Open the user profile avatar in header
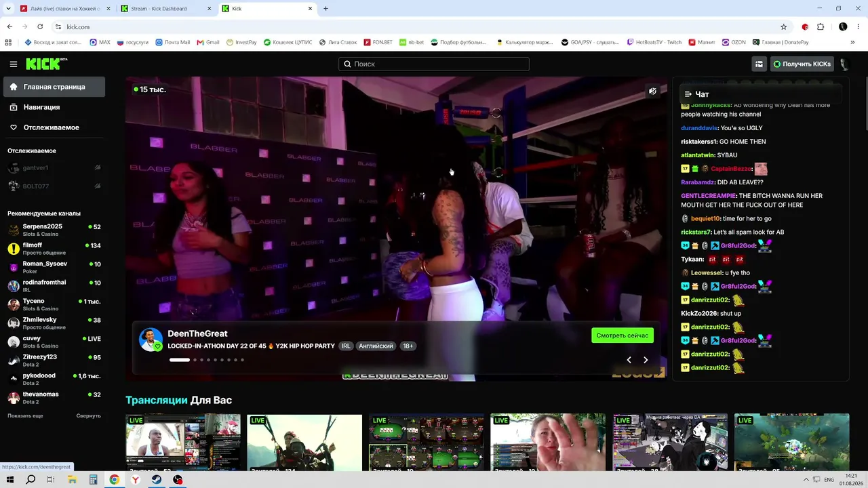The width and height of the screenshot is (868, 488). click(x=844, y=64)
